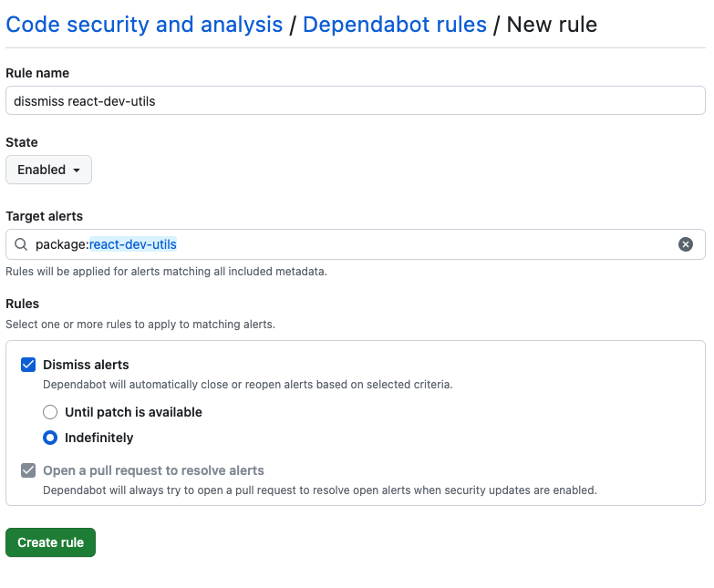This screenshot has width=714, height=588.
Task: Click the Until patch is available label
Action: 133,412
